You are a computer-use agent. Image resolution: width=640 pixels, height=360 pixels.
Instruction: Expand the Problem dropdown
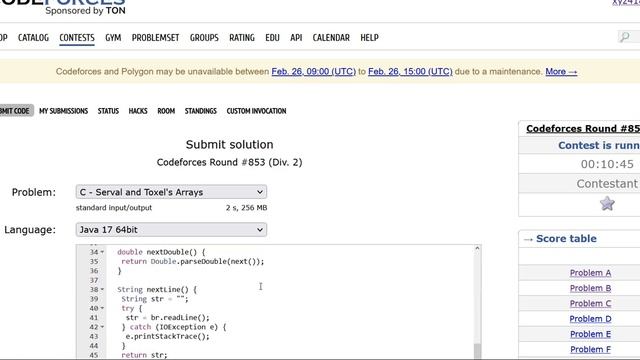tap(171, 192)
